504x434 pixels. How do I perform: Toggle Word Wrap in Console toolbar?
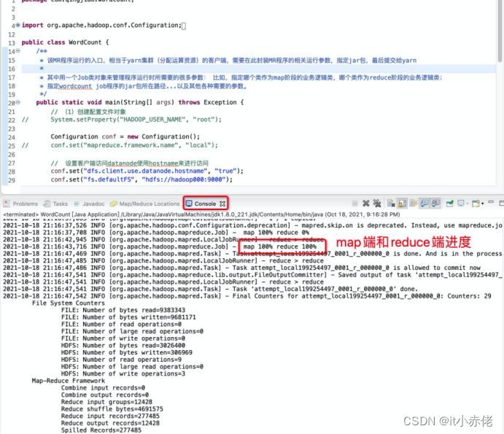[414, 204]
